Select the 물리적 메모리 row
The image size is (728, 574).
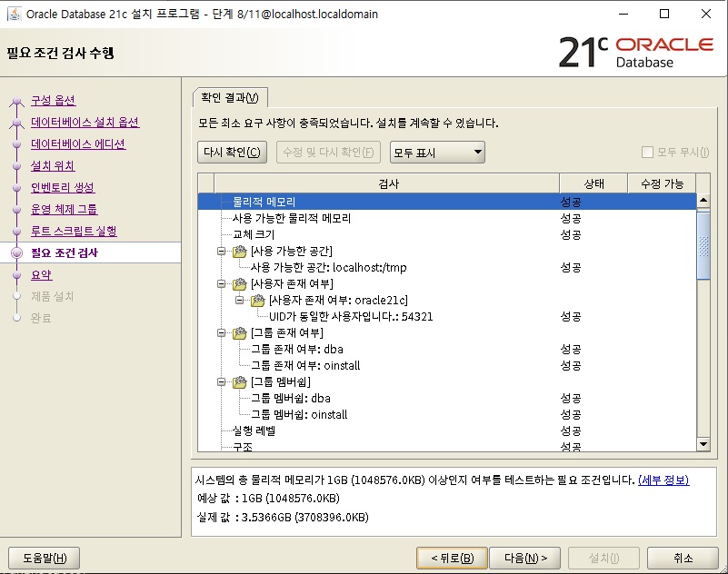(447, 202)
